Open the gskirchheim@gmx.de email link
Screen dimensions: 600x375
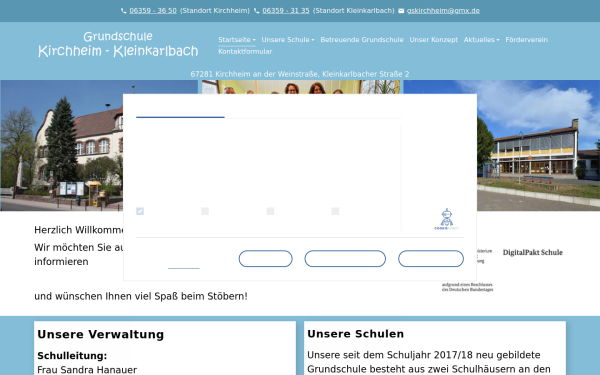tap(443, 11)
